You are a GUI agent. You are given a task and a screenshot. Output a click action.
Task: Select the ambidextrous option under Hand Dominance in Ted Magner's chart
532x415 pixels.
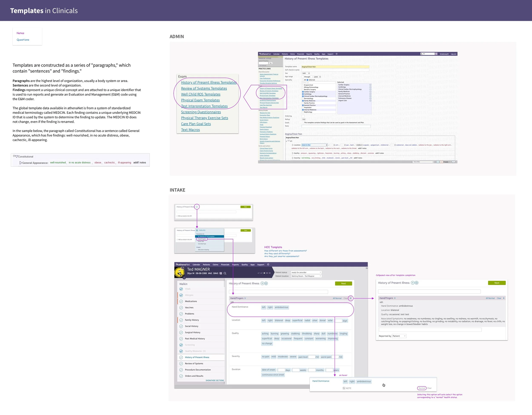click(281, 307)
